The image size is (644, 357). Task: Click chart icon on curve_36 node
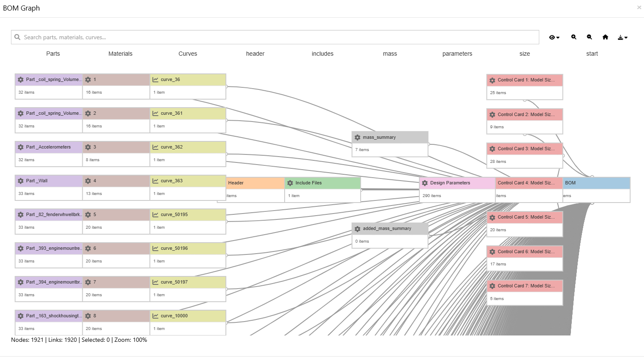(x=155, y=80)
